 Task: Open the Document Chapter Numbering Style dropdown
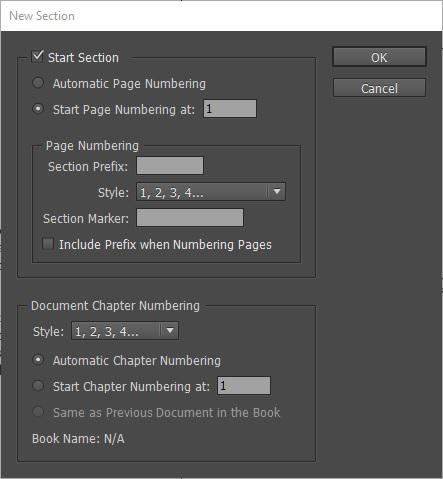pyautogui.click(x=125, y=331)
